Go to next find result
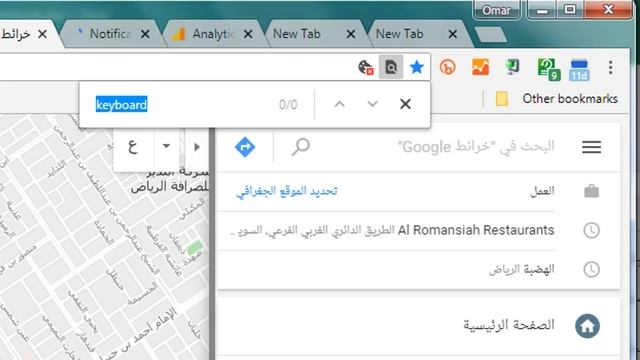 coord(372,104)
